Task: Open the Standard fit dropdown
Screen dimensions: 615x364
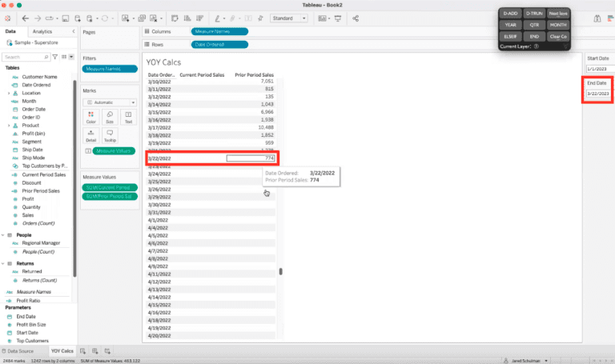Action: pos(288,18)
